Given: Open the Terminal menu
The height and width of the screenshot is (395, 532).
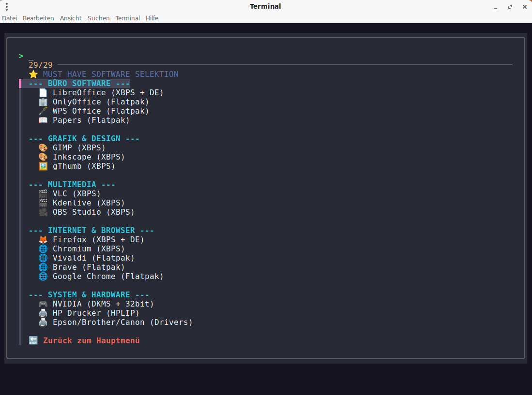Looking at the screenshot, I should (128, 18).
